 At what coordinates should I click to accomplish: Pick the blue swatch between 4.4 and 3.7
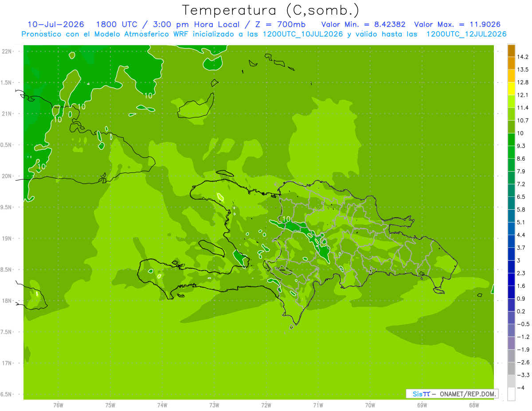point(511,241)
